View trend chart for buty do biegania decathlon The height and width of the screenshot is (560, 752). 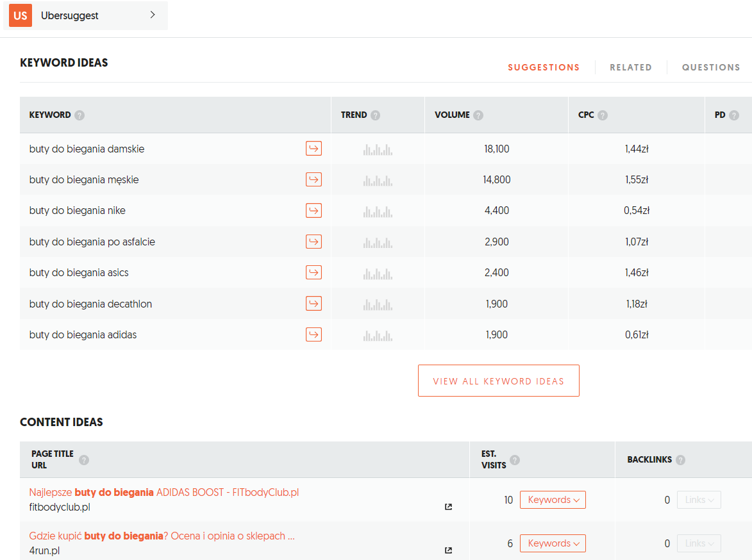coord(378,304)
